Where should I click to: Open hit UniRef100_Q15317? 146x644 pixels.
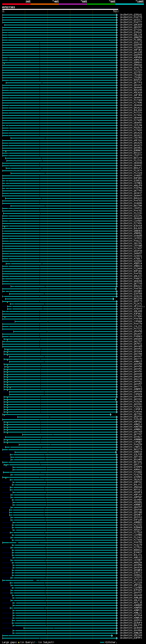(131, 20)
